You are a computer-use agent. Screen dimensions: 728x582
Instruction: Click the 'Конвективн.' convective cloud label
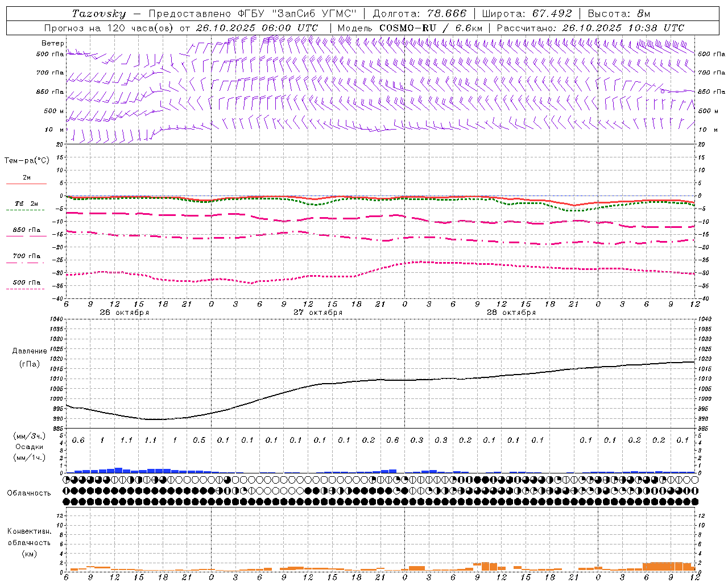coord(29,531)
